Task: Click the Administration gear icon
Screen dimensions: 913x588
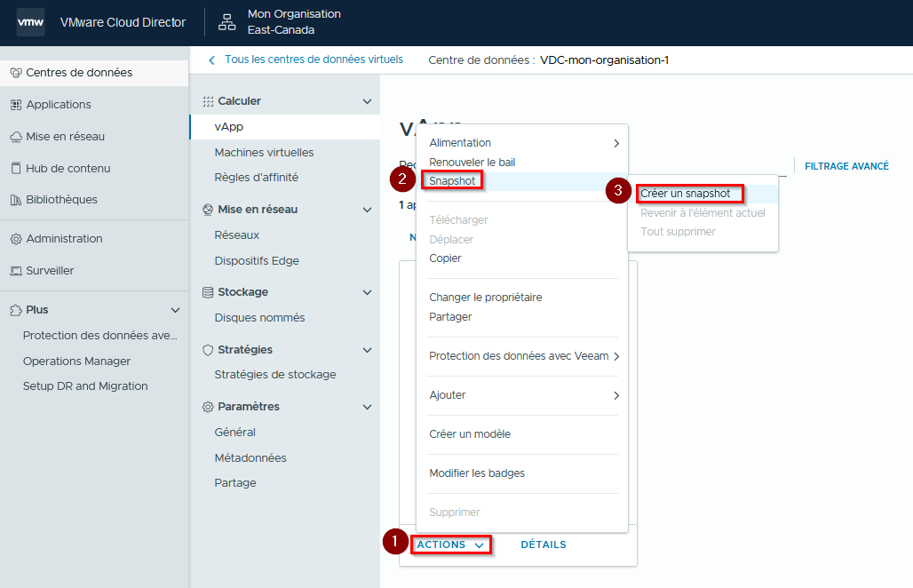Action: [x=16, y=239]
